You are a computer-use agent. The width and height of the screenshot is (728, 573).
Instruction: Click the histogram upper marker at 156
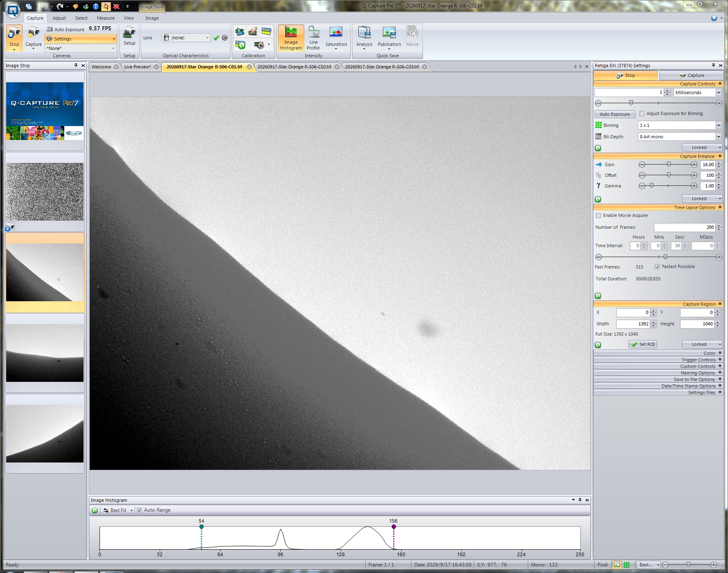pyautogui.click(x=393, y=527)
